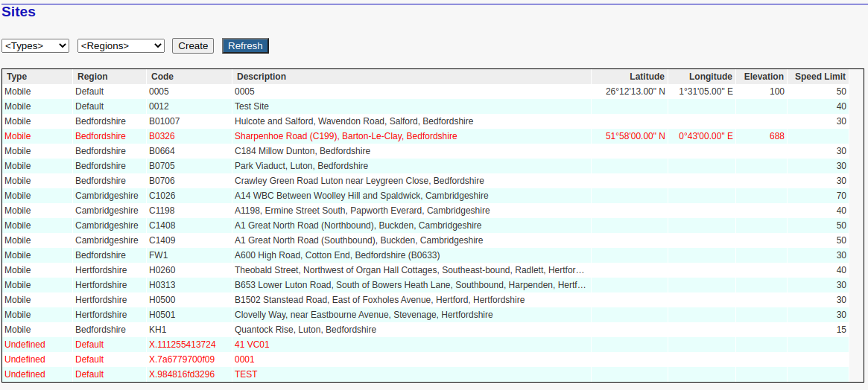Click the H0501 Clovelly Way Stevenage row
The image size is (868, 390).
click(364, 315)
